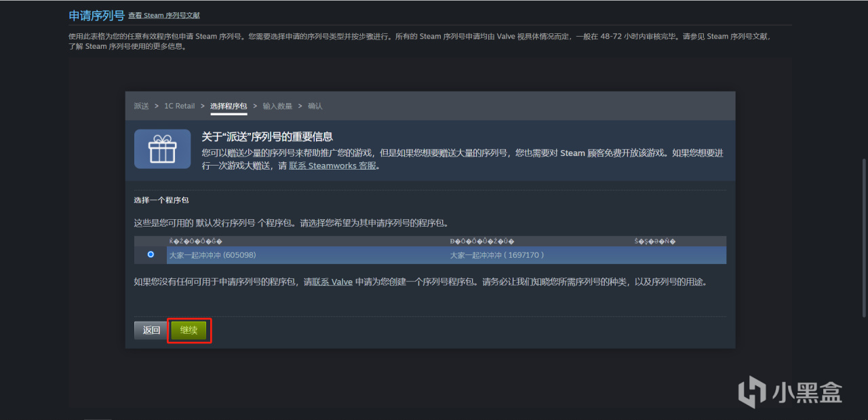868x420 pixels.
Task: Click the 关于“派送”序列号的重要信息 heading
Action: (x=267, y=137)
